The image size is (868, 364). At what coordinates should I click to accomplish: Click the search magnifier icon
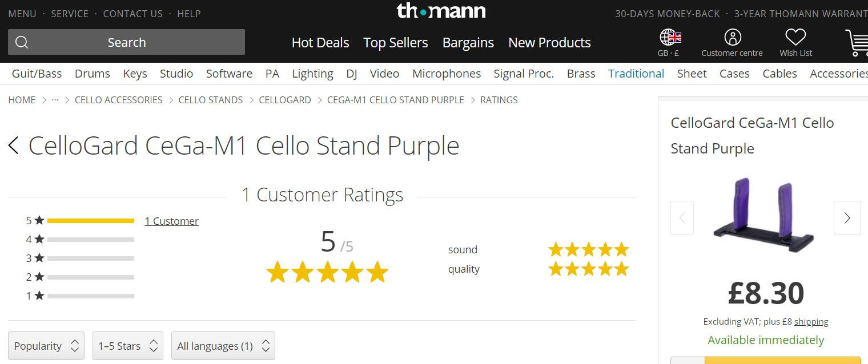pyautogui.click(x=22, y=43)
